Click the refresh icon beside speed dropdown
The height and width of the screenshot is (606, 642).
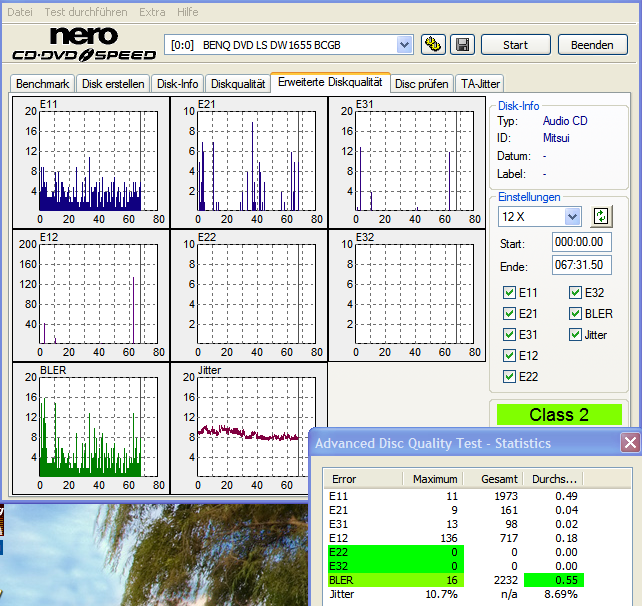point(601,216)
